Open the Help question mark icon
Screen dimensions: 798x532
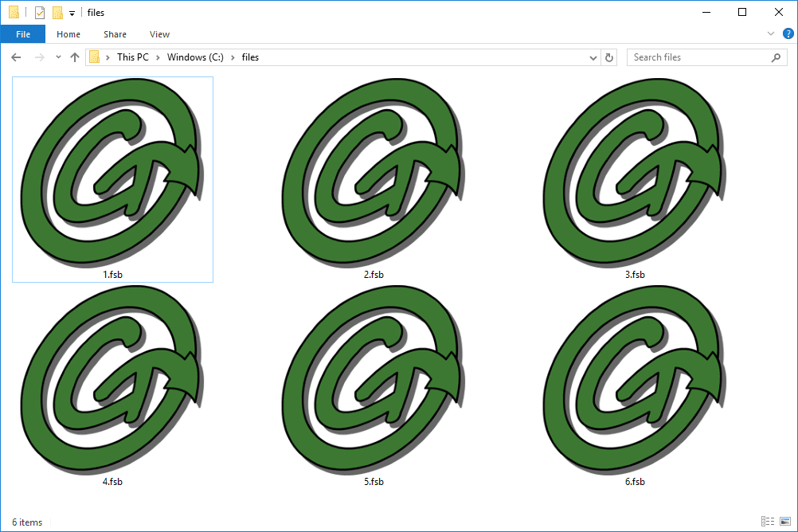tap(788, 34)
